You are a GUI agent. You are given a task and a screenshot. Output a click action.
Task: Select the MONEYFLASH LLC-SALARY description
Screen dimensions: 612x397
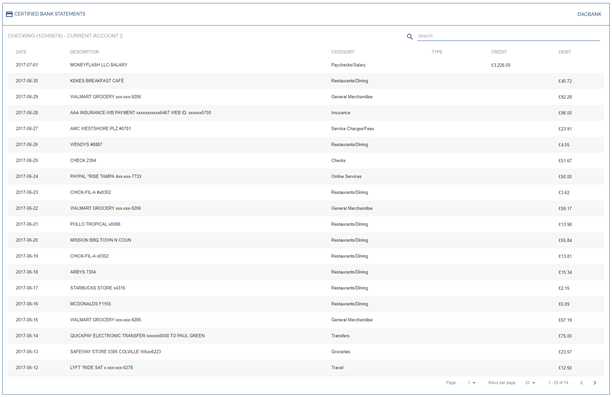98,65
